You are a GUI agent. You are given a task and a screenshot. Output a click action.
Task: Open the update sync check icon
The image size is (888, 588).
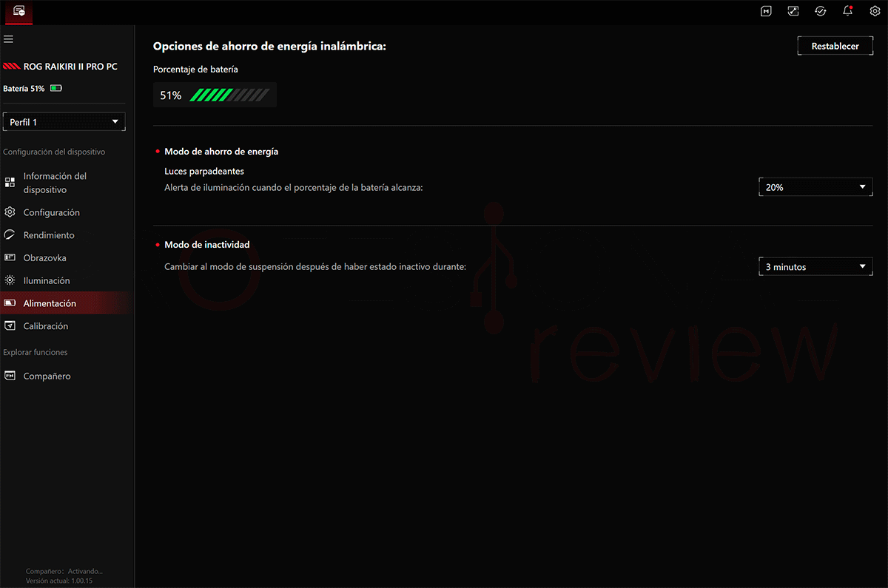click(x=821, y=11)
